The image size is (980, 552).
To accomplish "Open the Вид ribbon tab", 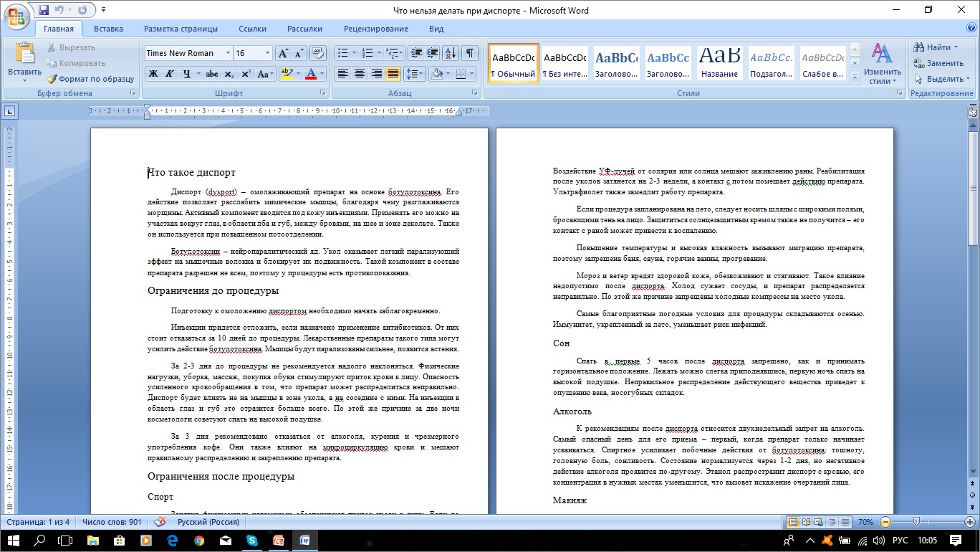I will (436, 29).
